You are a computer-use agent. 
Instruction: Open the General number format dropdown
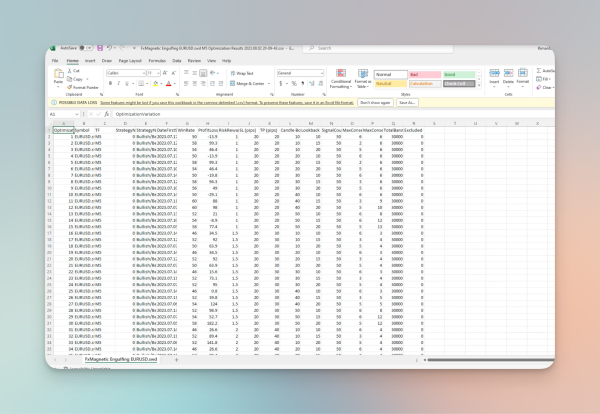click(299, 73)
